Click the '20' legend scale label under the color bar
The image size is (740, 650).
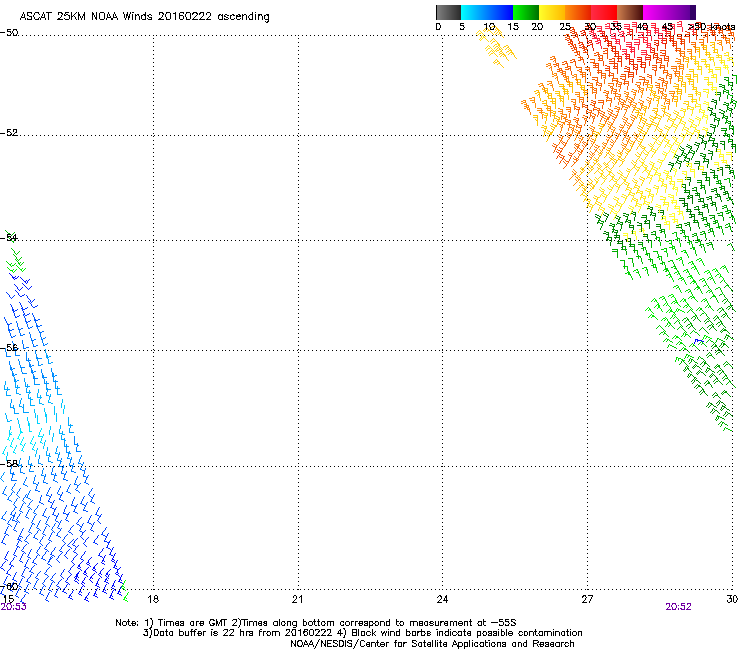[x=537, y=27]
